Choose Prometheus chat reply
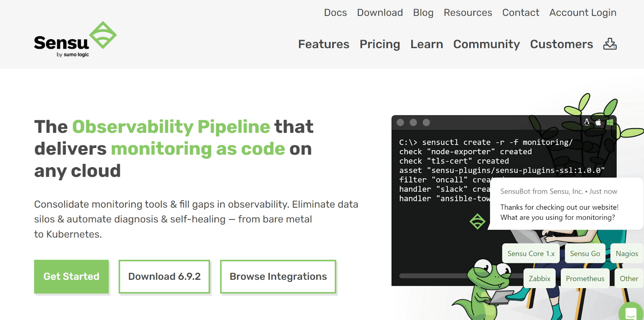The width and height of the screenshot is (644, 320). (x=585, y=278)
